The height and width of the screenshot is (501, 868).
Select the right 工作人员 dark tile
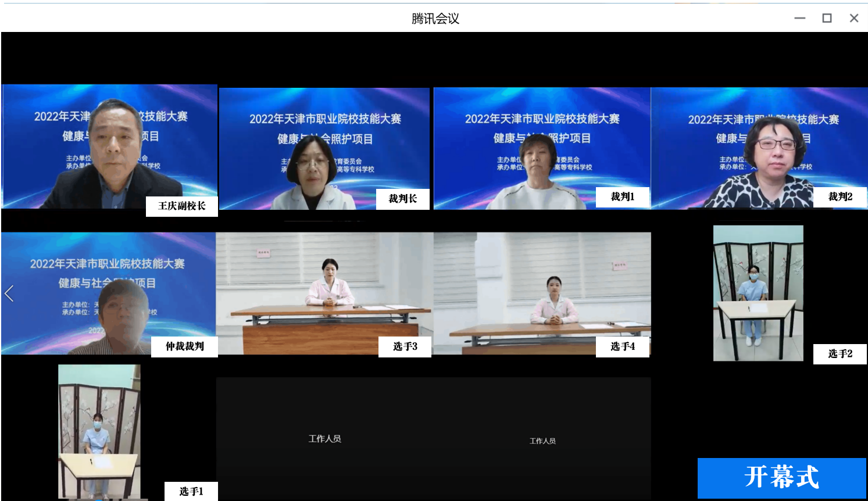pos(542,441)
